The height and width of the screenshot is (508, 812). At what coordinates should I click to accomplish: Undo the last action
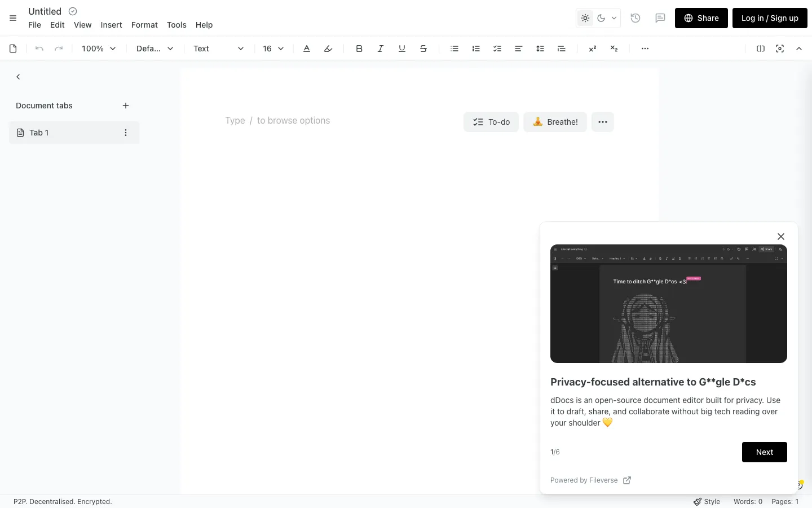click(39, 49)
